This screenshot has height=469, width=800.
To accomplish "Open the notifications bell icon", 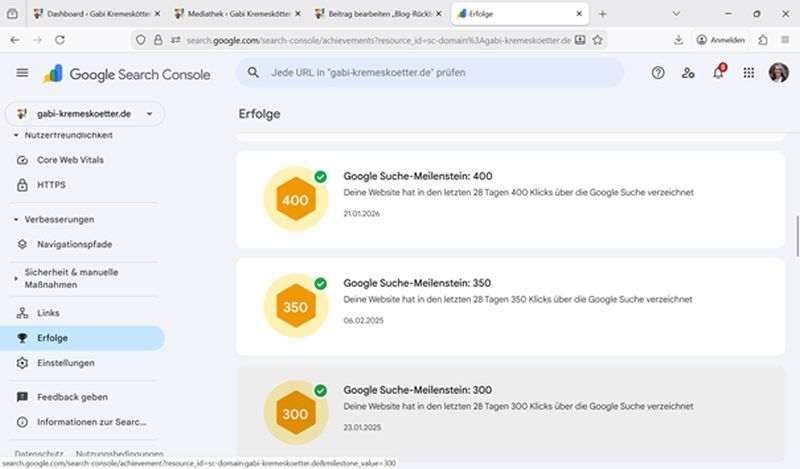I will click(717, 73).
